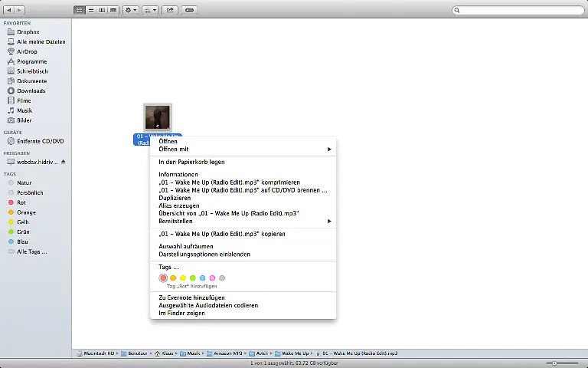Select the Wake Me Up mp3 thumbnail
Screen dimensions: 588x368
pos(158,117)
